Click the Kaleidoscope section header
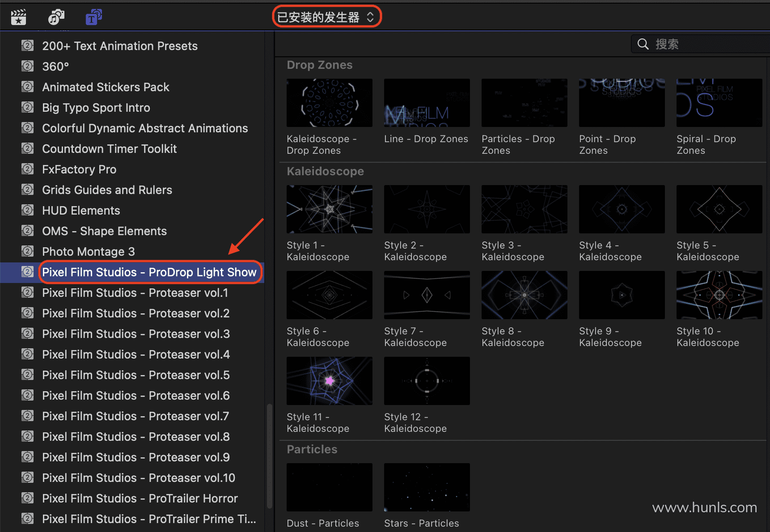This screenshot has width=770, height=532. (x=326, y=171)
